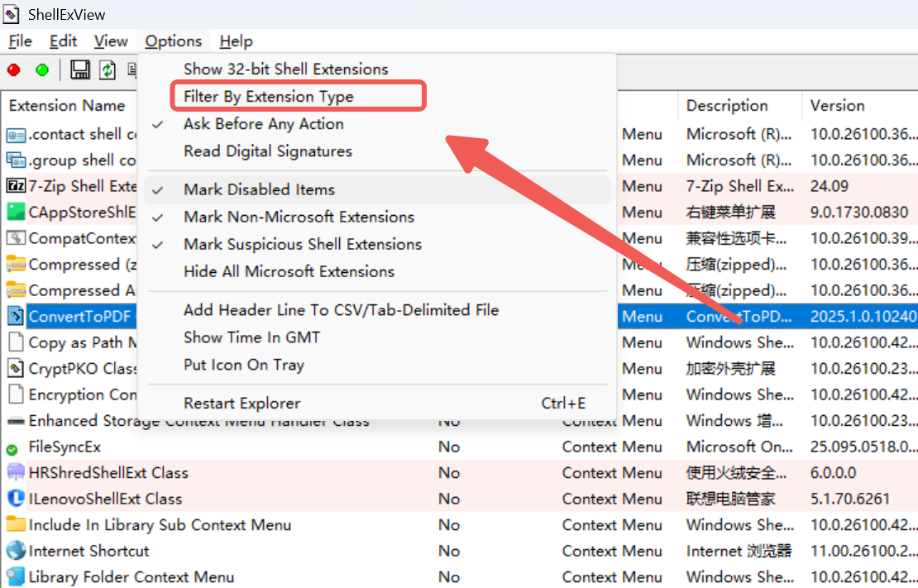Click the CryptPKO Class row icon
This screenshot has height=588, width=918.
16,368
